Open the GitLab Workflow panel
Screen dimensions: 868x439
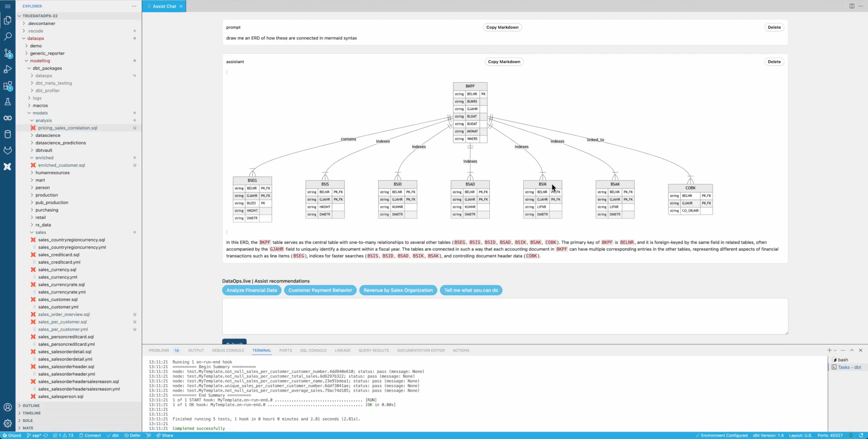click(8, 150)
